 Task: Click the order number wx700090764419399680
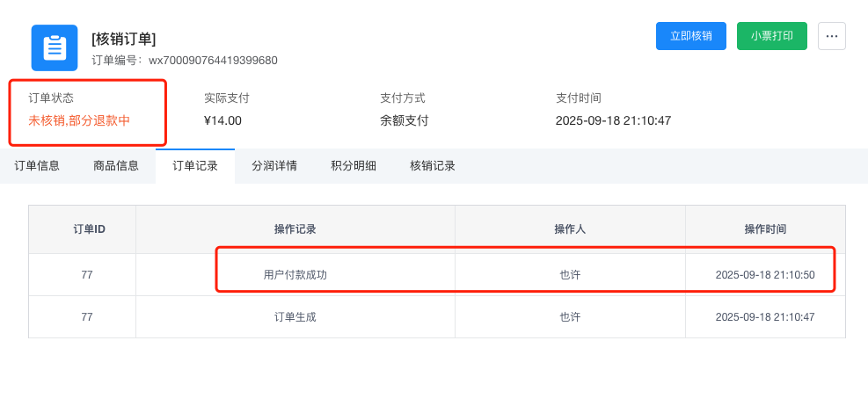click(x=213, y=61)
